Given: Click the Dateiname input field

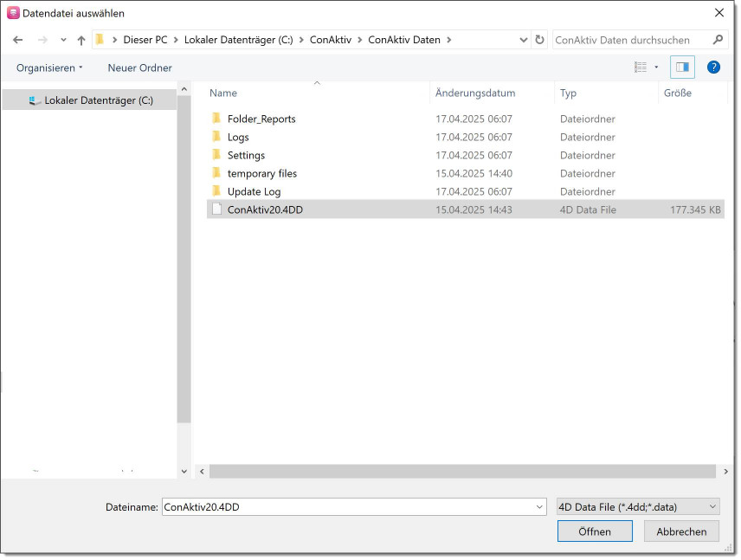Looking at the screenshot, I should pos(346,507).
